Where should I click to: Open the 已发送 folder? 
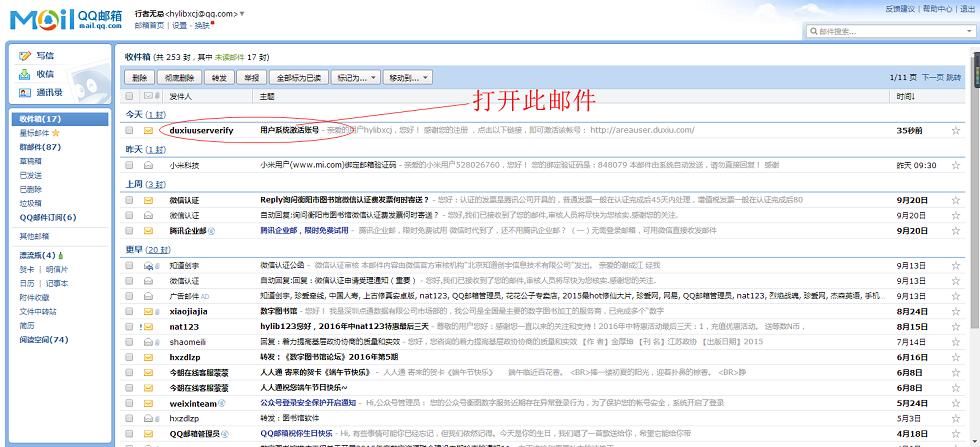pyautogui.click(x=31, y=176)
